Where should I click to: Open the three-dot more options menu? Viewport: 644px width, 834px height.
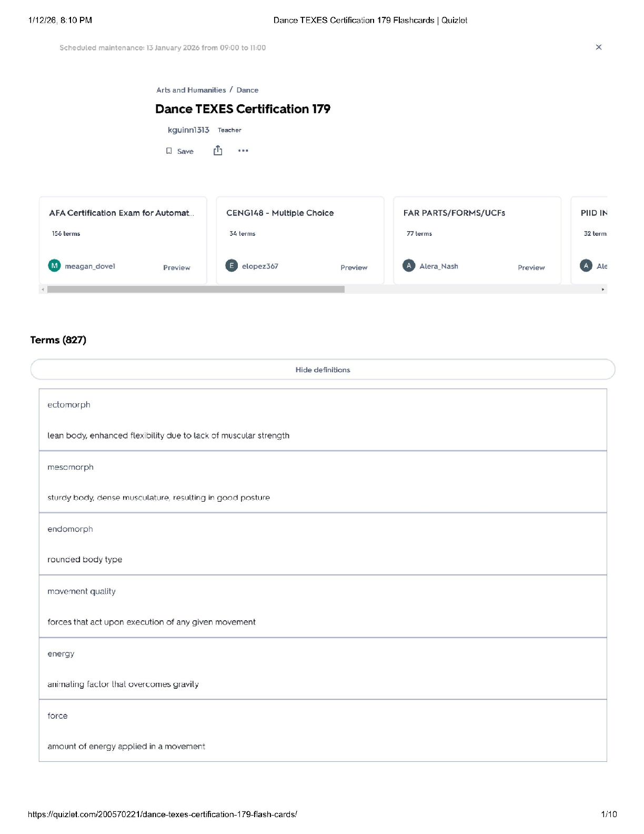coord(243,151)
